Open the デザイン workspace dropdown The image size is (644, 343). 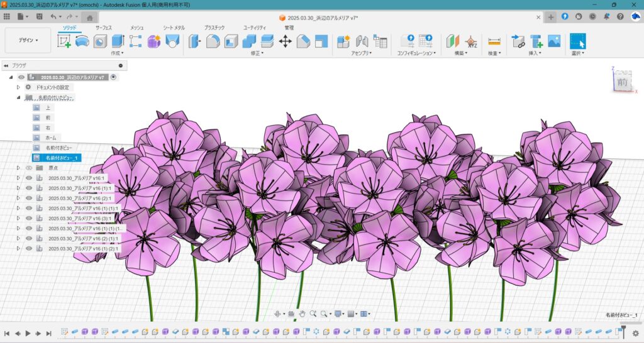pyautogui.click(x=28, y=40)
